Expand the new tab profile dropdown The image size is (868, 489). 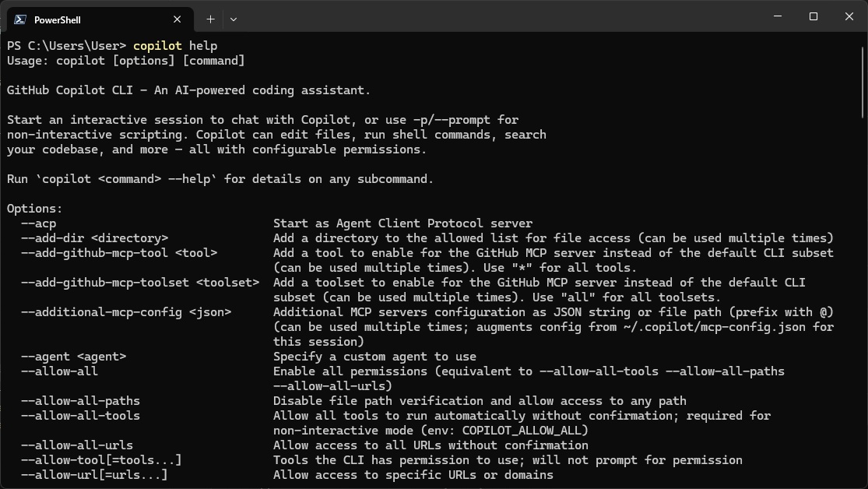point(233,19)
